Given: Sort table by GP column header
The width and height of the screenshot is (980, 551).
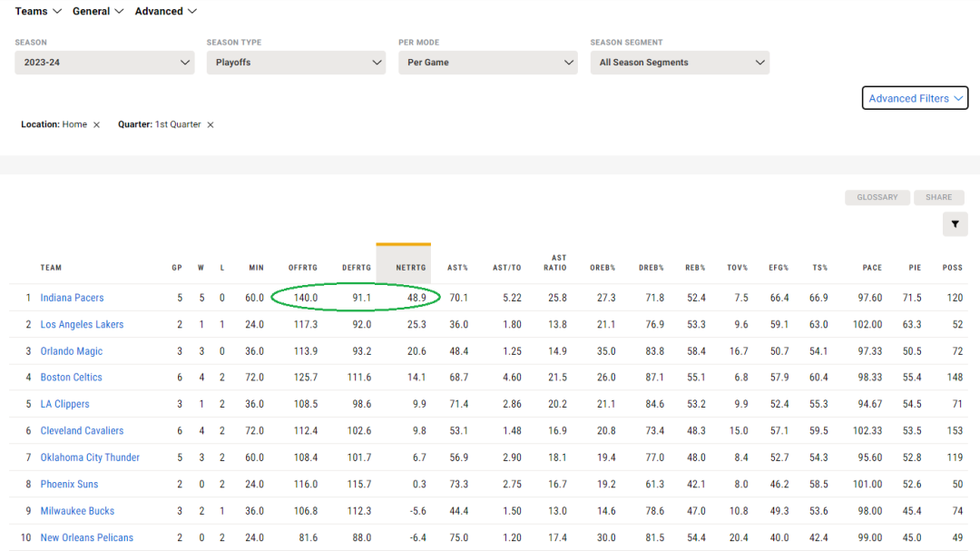Looking at the screenshot, I should (x=177, y=268).
